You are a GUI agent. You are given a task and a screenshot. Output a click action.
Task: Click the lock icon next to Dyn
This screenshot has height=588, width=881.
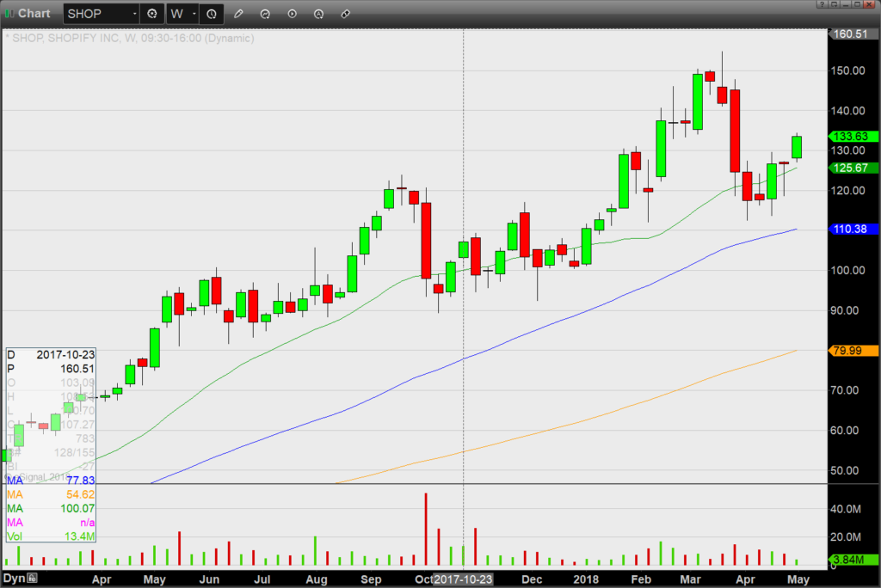click(x=32, y=578)
